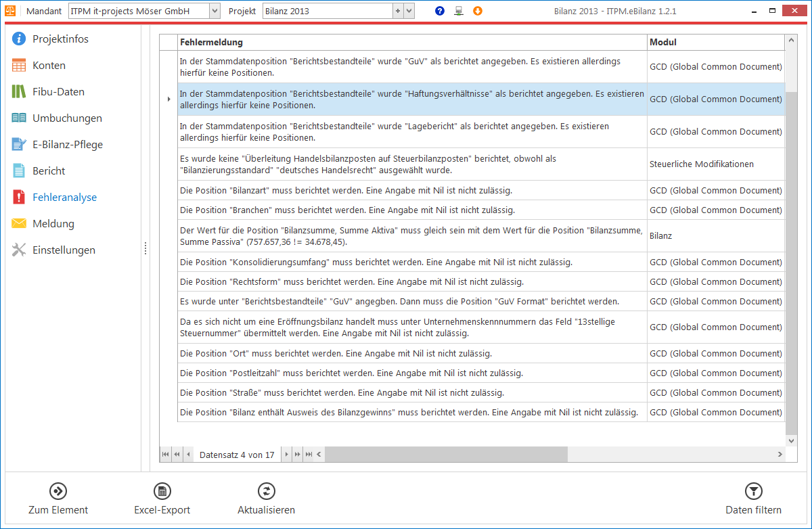Viewport: 812px width, 529px height.
Task: Click the Aktualisieren button label
Action: pyautogui.click(x=266, y=510)
